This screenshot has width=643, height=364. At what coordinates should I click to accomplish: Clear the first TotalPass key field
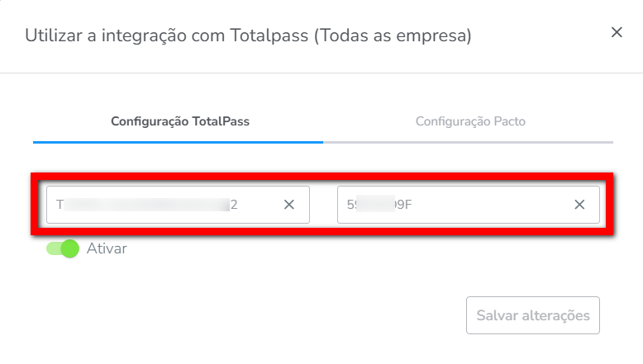[x=289, y=205]
